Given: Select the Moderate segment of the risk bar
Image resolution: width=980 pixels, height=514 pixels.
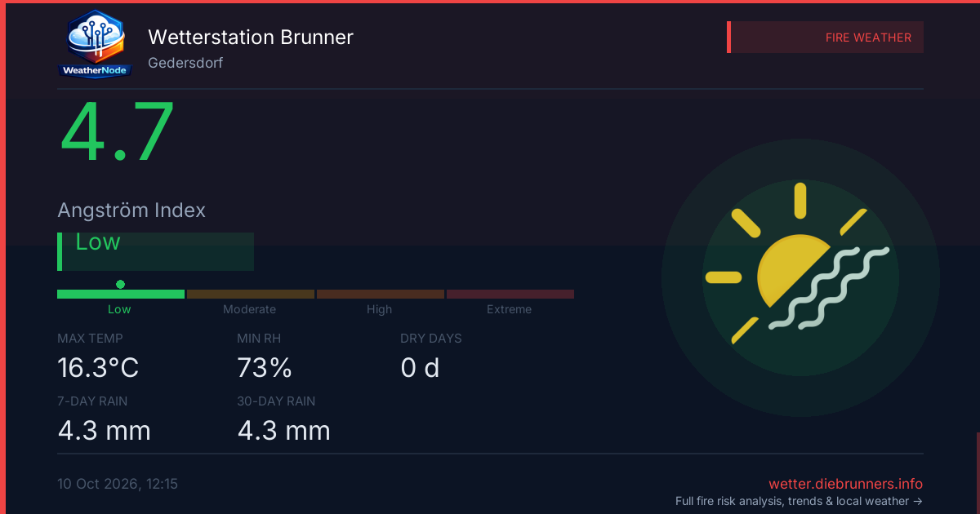Looking at the screenshot, I should click(x=251, y=294).
